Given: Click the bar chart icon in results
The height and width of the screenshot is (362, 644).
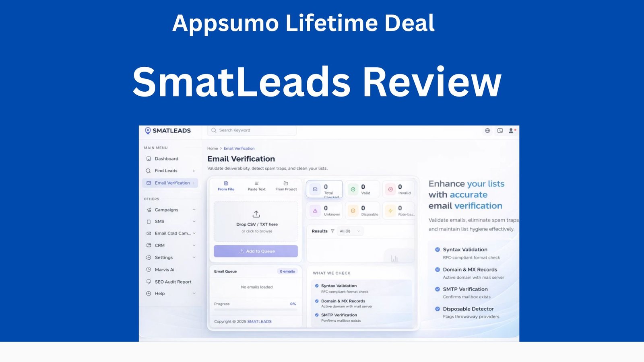Looking at the screenshot, I should pos(394,259).
